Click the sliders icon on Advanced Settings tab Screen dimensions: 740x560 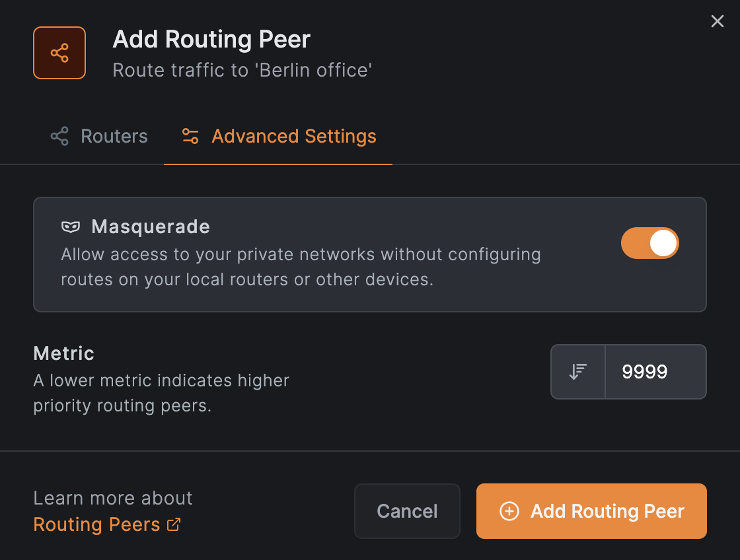[x=190, y=136]
